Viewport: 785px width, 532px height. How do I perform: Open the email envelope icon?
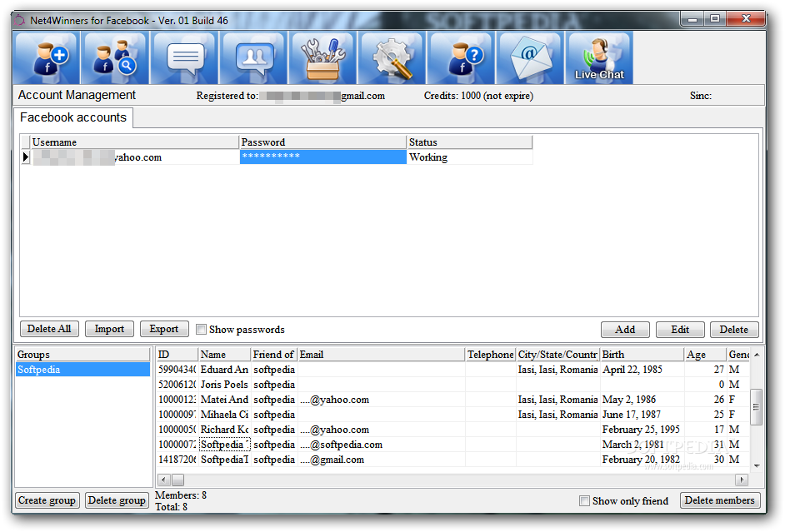(530, 57)
